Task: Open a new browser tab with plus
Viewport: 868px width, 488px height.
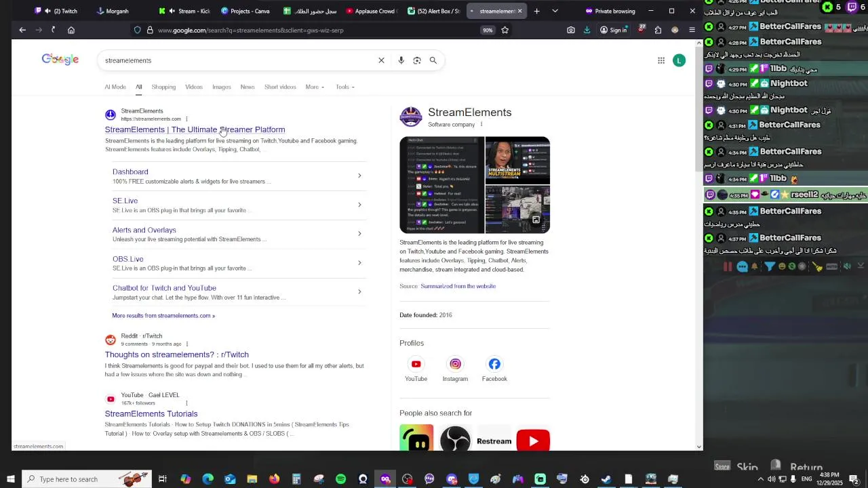Action: (x=536, y=11)
